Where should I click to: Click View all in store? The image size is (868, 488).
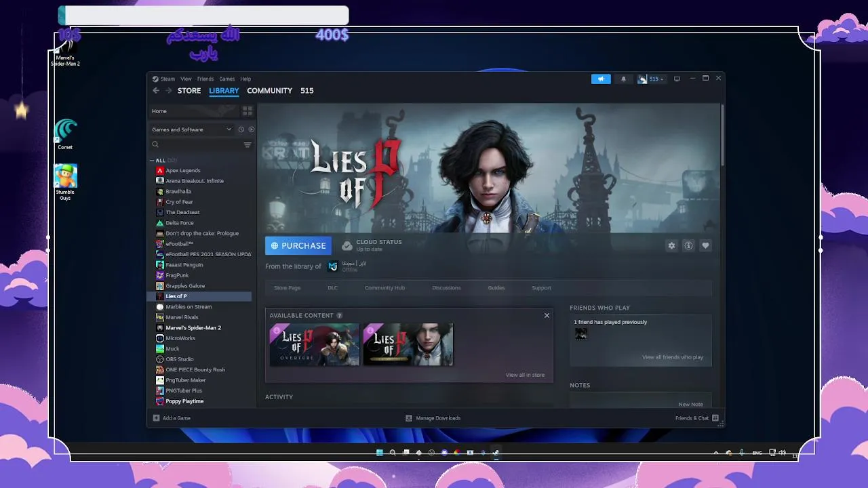click(525, 375)
